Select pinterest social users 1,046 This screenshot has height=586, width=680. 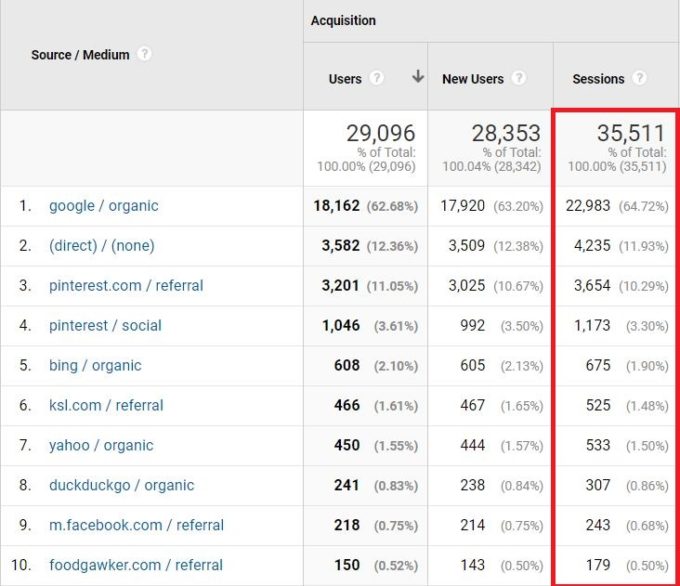341,325
